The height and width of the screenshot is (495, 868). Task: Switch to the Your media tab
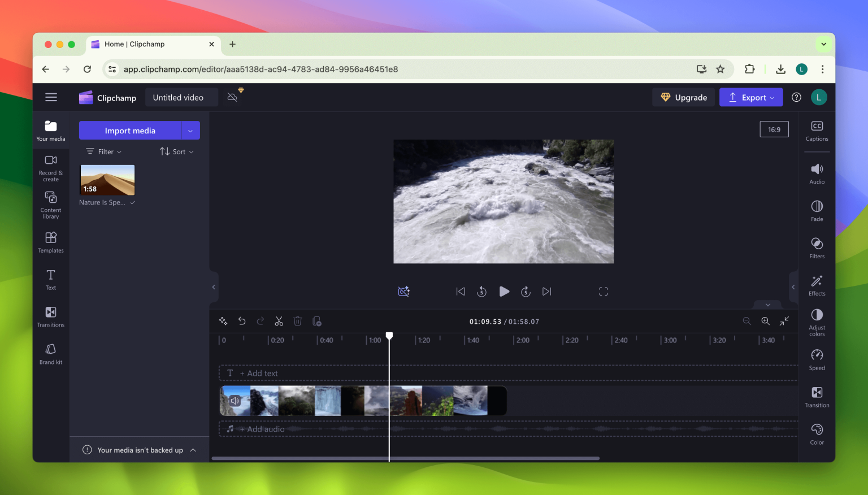click(50, 129)
